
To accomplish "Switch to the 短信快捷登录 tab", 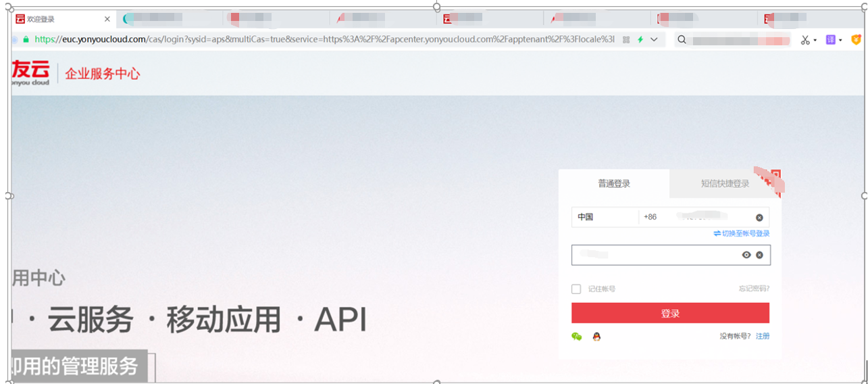I will [725, 183].
